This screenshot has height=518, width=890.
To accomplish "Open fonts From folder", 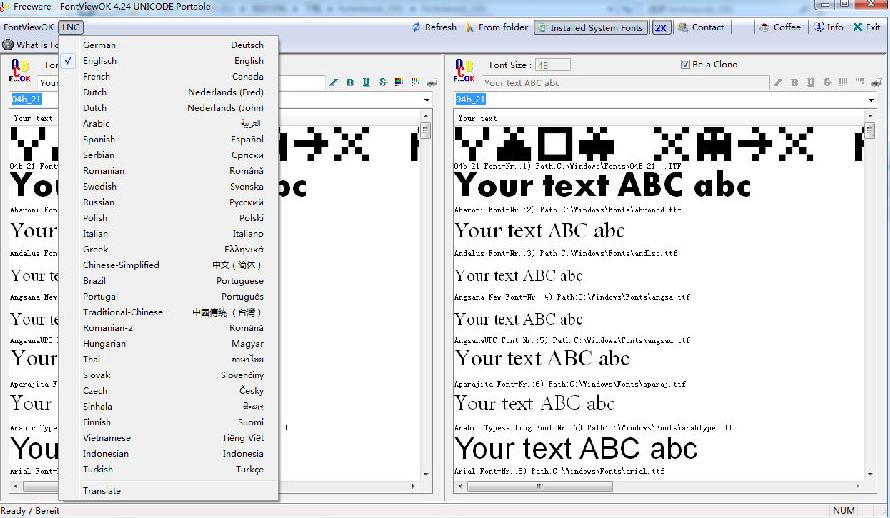I will point(499,28).
